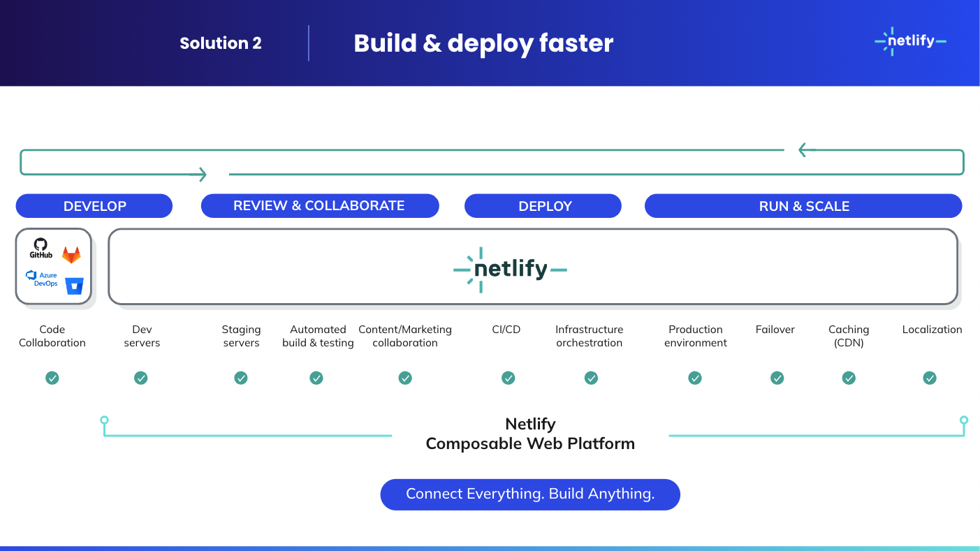This screenshot has height=551, width=980.
Task: Click the rightward arrow on the top flow line
Action: click(201, 174)
